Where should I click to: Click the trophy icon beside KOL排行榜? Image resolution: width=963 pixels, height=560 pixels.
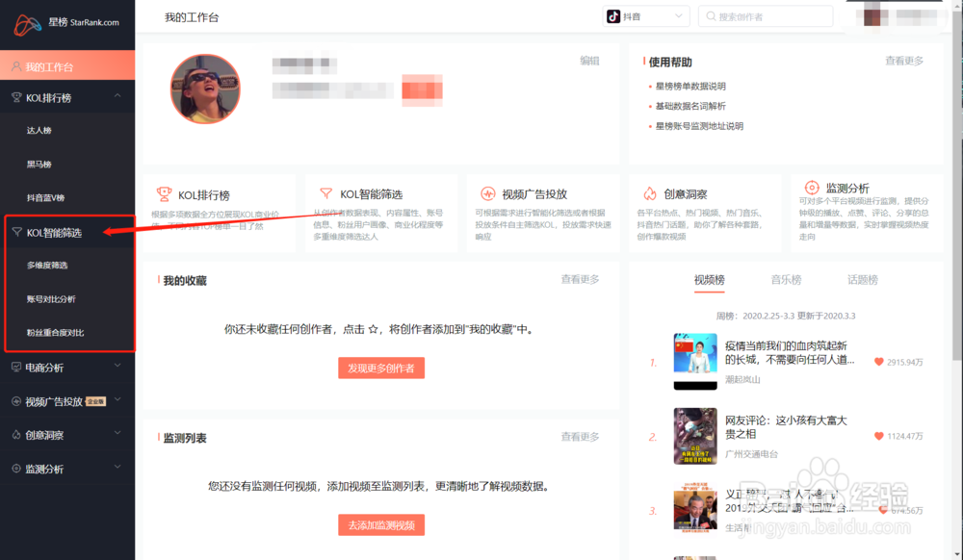point(17,97)
